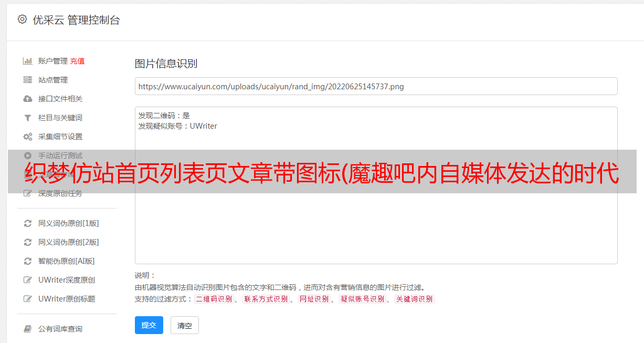Open 接口文件相关 menu item
The height and width of the screenshot is (343, 644).
click(x=60, y=99)
